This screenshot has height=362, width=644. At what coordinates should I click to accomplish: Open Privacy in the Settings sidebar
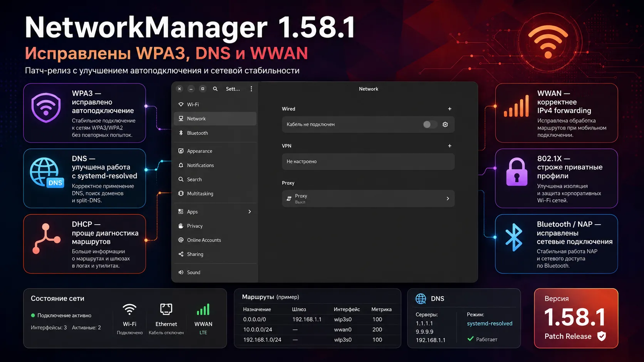(x=215, y=226)
